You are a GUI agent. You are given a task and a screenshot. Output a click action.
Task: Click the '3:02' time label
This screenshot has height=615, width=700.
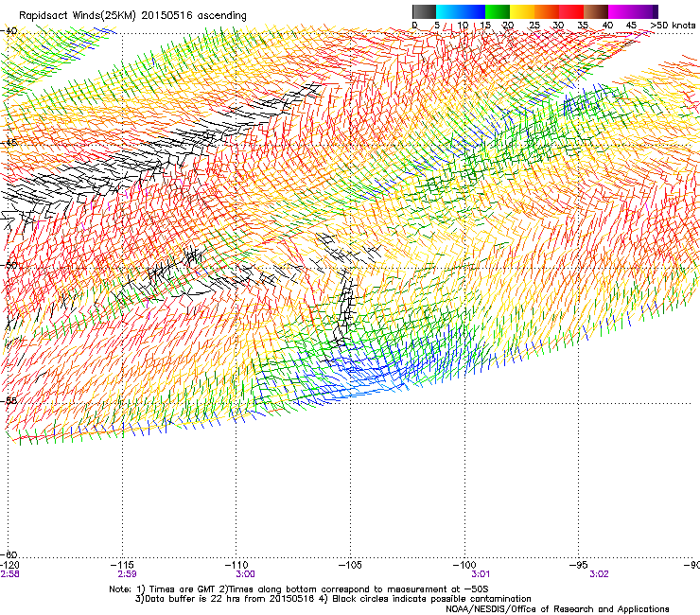coord(599,574)
